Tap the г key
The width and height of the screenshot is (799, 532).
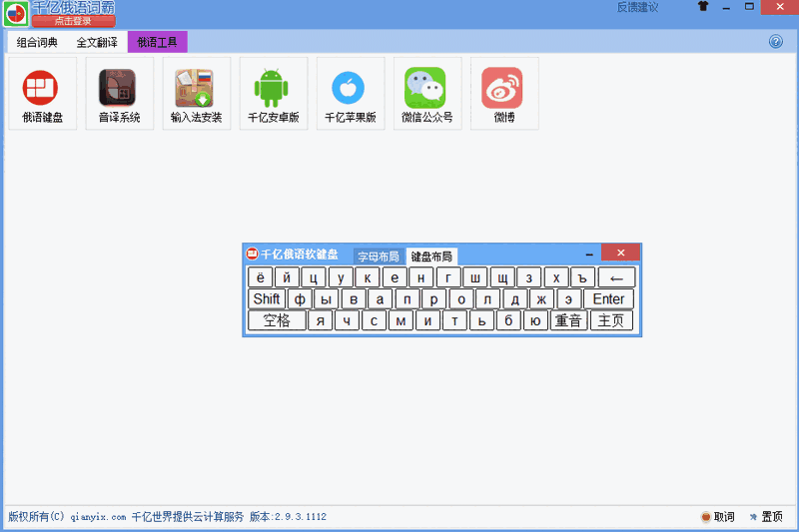click(448, 277)
